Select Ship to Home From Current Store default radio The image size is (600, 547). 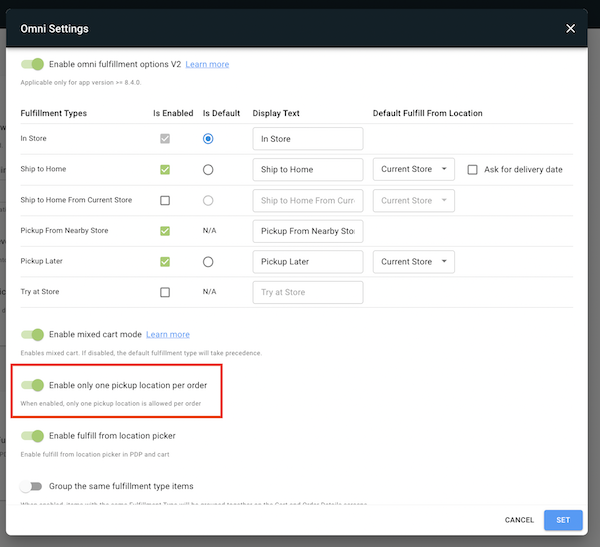(208, 200)
